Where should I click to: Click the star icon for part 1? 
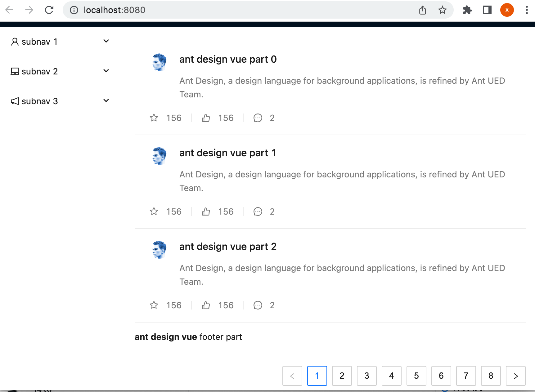[154, 212]
